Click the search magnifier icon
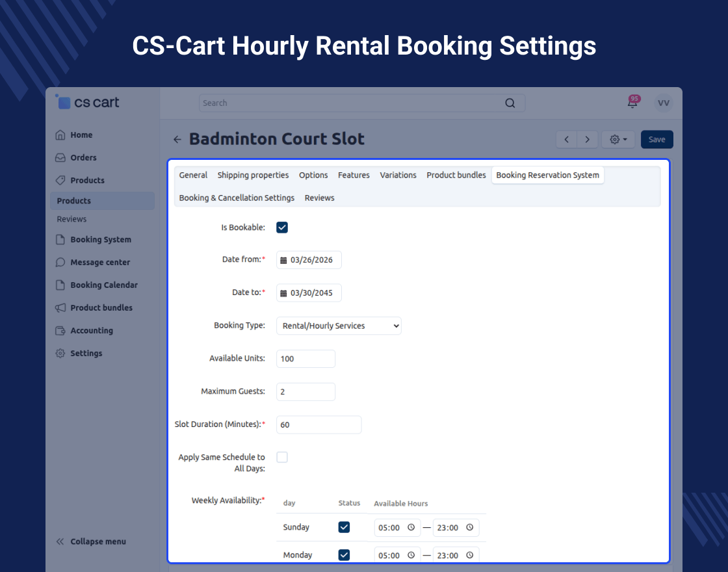 [510, 103]
